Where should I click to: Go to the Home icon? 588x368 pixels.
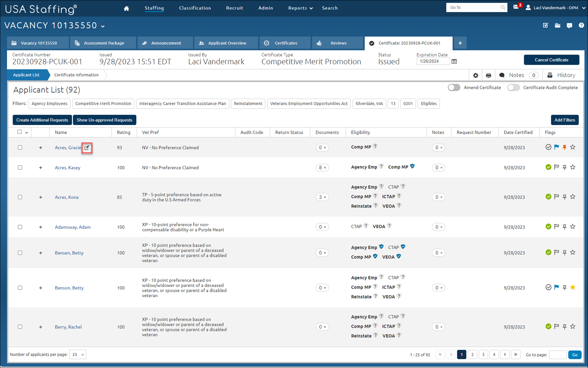(126, 8)
